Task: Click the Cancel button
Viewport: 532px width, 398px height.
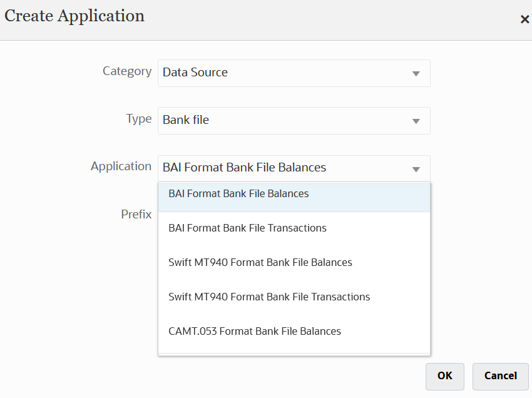Action: [500, 376]
